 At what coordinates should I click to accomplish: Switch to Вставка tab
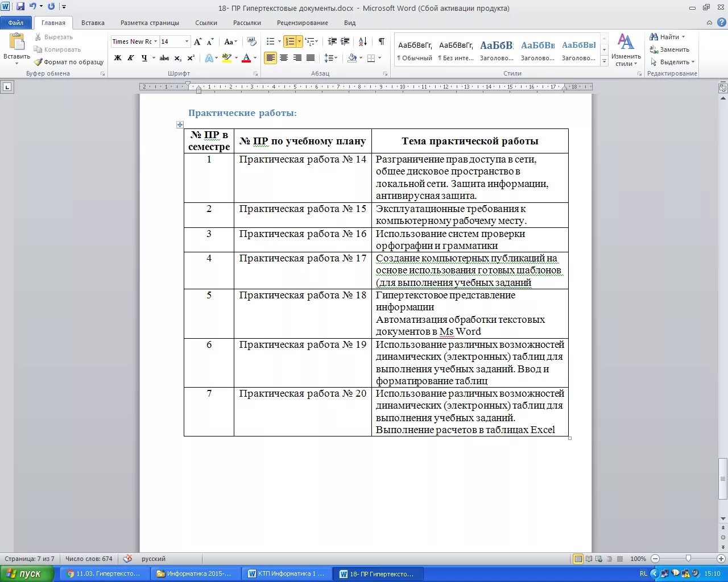point(93,23)
